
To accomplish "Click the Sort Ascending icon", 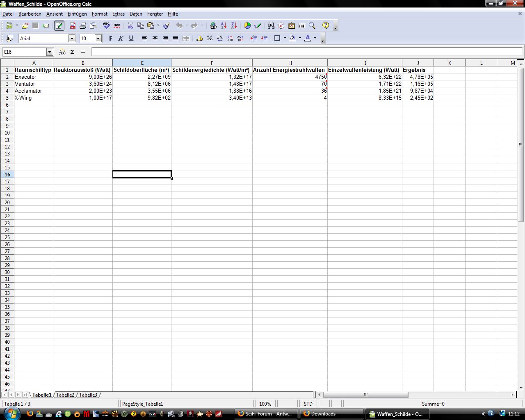I will coord(224,26).
